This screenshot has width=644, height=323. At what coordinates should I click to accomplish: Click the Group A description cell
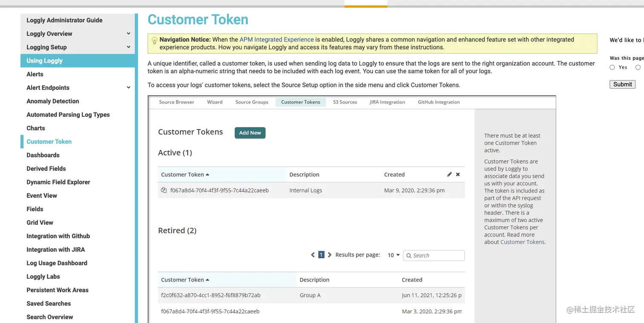tap(310, 295)
